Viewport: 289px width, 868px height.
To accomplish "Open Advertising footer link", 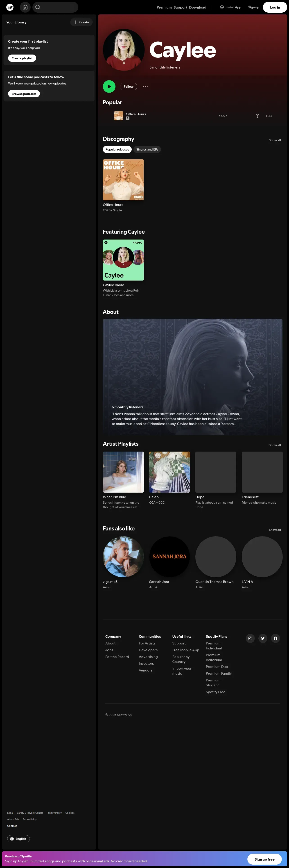I will tap(148, 657).
